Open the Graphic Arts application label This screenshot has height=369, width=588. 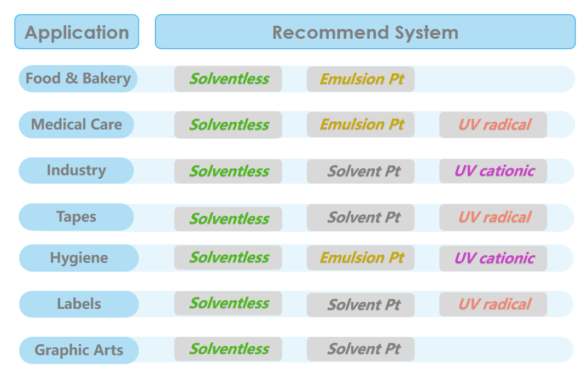[x=79, y=350]
